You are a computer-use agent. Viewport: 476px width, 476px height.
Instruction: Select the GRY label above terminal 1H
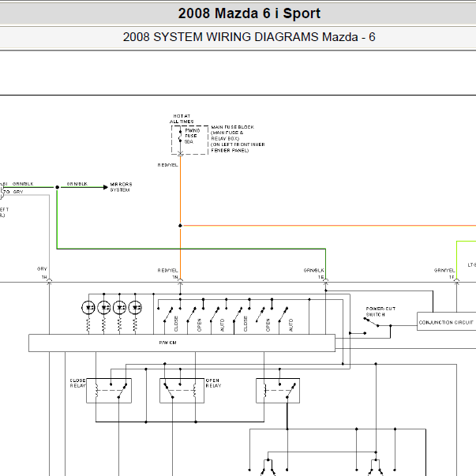click(42, 268)
